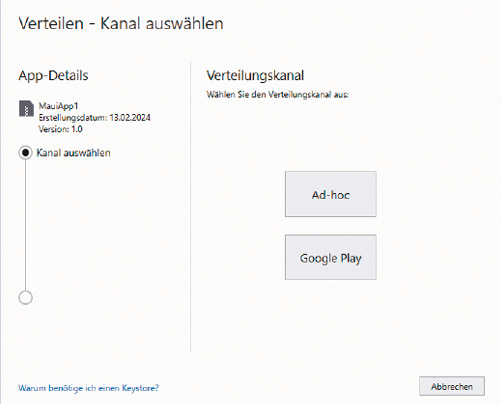Screen dimensions: 501x404
Task: Select the filled Kanal auswählen step circle
Action: 25,153
